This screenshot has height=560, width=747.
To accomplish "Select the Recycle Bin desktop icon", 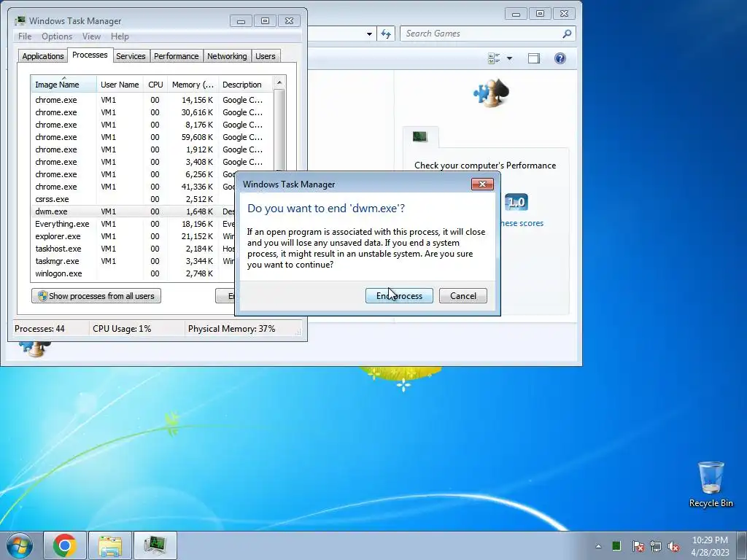I will 711,484.
